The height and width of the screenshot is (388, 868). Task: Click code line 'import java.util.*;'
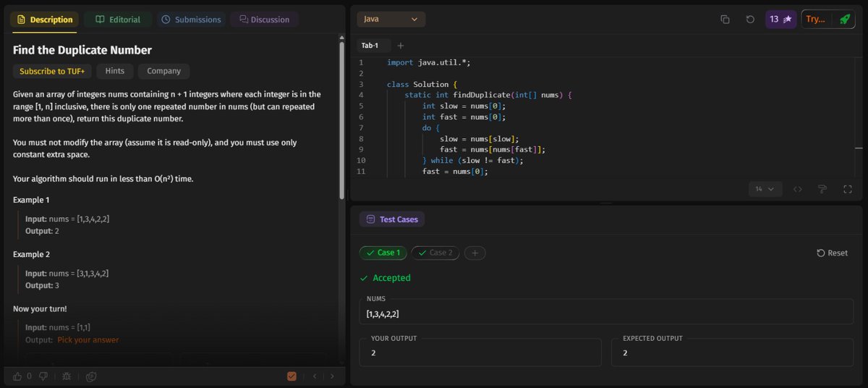[x=429, y=63]
